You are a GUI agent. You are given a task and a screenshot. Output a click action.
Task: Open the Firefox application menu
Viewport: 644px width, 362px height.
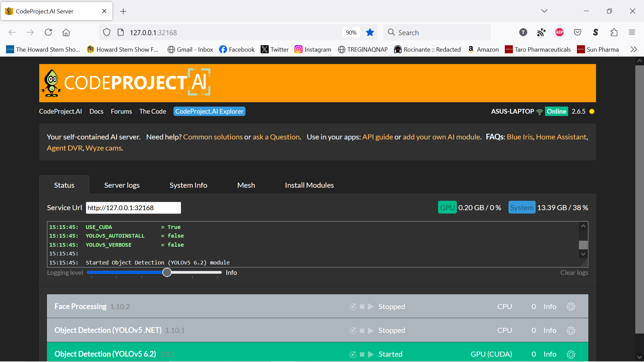point(632,32)
